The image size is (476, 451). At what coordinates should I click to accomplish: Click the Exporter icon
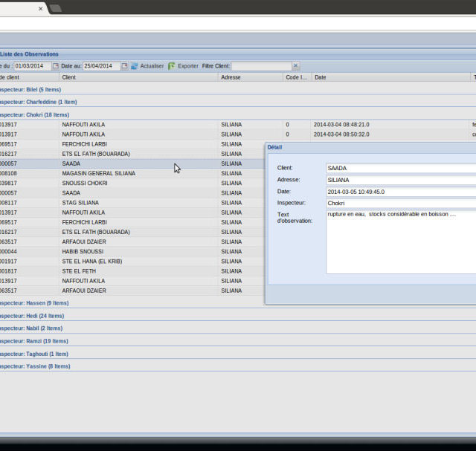(172, 66)
